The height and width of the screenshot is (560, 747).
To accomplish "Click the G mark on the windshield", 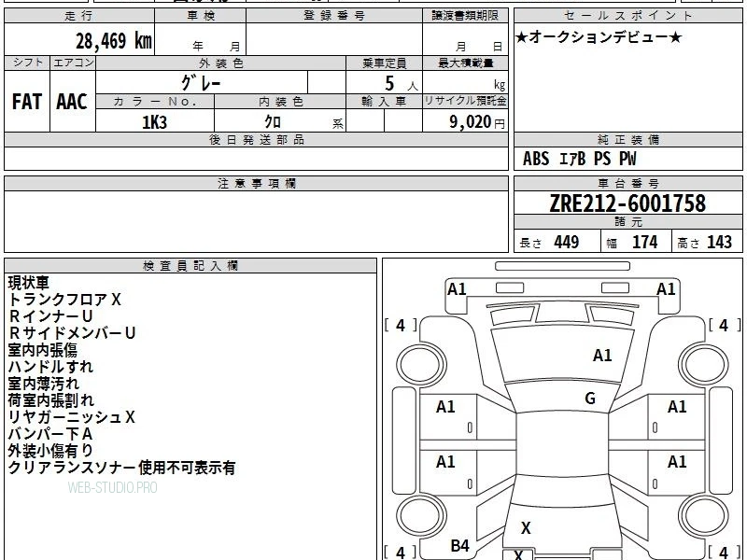I will click(x=590, y=399).
